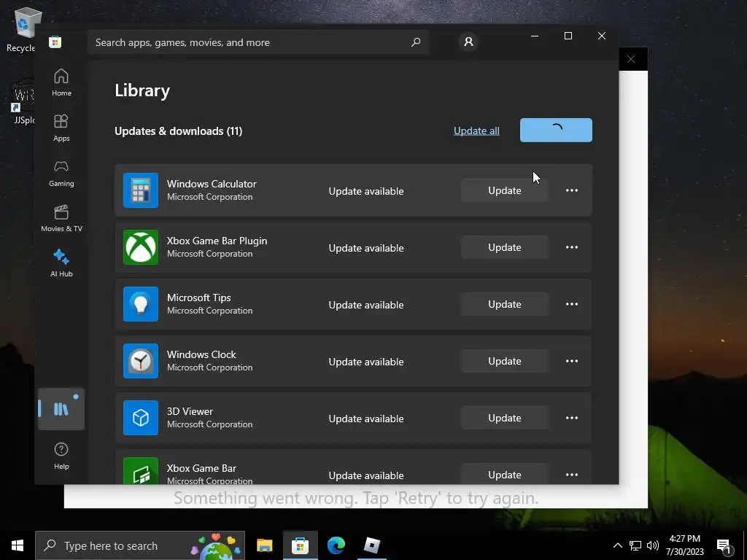Open Roblox from the taskbar
The height and width of the screenshot is (560, 747).
pos(371,545)
